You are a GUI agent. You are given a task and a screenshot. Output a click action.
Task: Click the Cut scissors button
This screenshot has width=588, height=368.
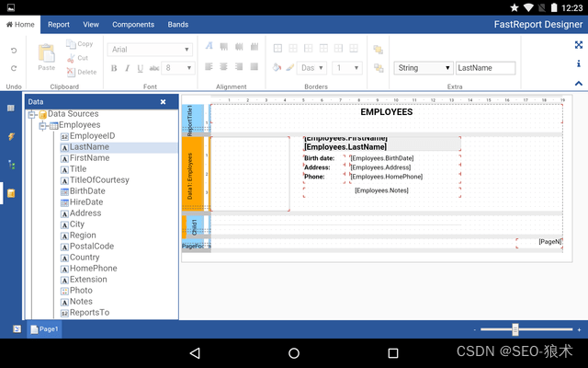pyautogui.click(x=77, y=58)
